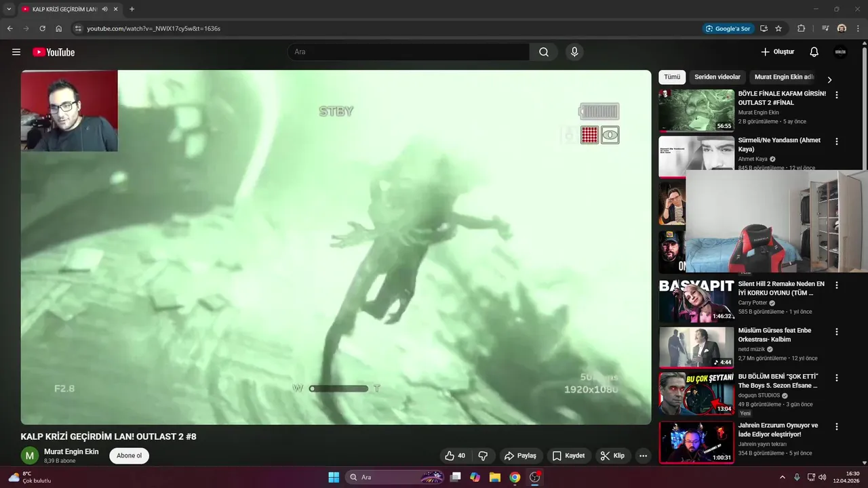Open more actions ellipsis under video
The height and width of the screenshot is (488, 868).
pyautogui.click(x=643, y=456)
